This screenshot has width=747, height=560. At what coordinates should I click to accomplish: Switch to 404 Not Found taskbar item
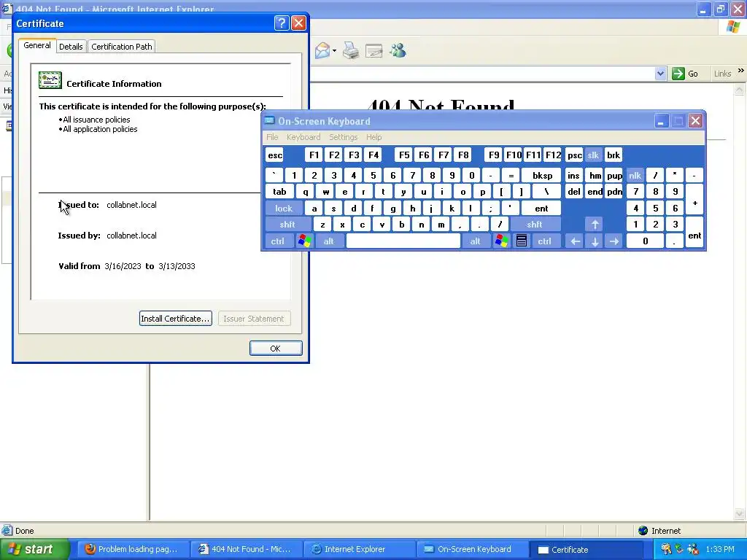point(245,549)
